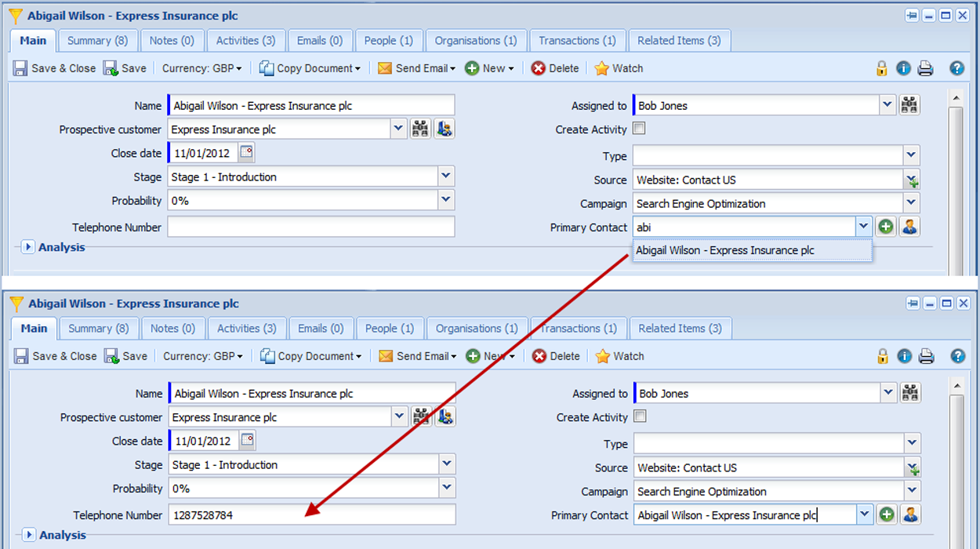Viewport: 980px width, 549px height.
Task: Open Notes (0) tab in upper window
Action: tap(172, 41)
